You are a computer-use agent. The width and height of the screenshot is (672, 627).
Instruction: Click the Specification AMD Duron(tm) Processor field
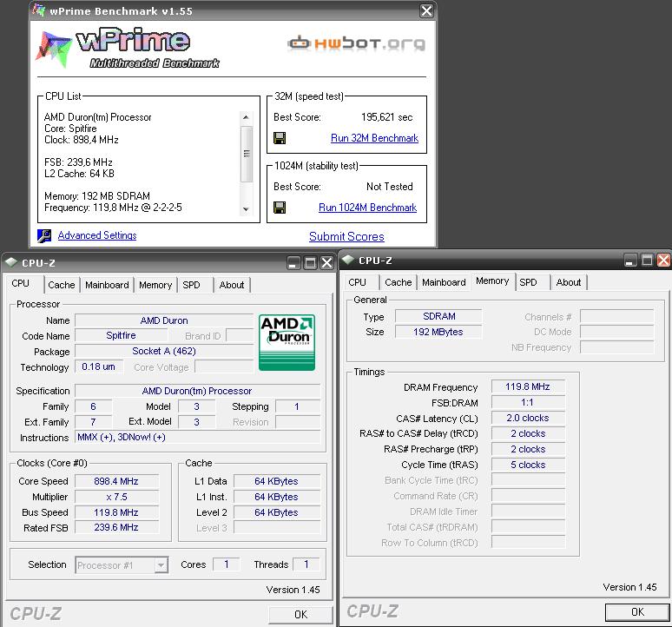(x=198, y=391)
